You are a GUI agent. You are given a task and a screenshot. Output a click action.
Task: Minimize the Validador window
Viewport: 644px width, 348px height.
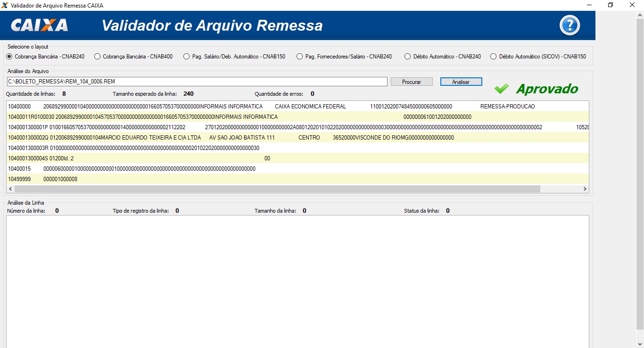click(x=589, y=5)
